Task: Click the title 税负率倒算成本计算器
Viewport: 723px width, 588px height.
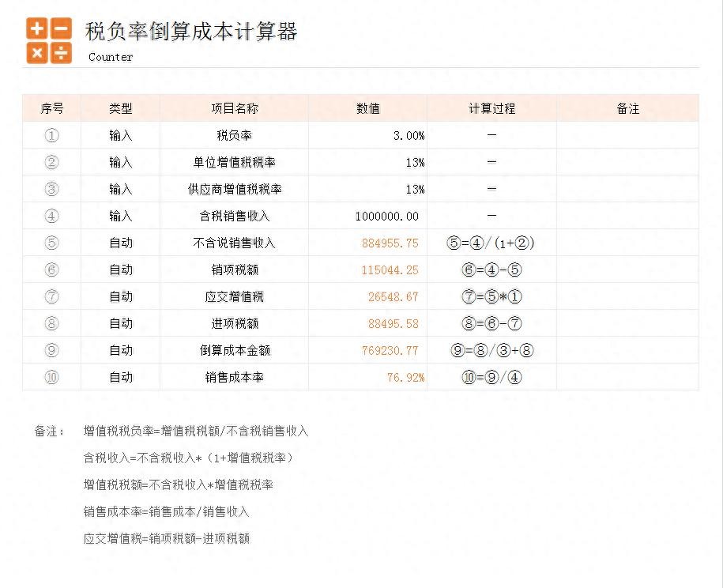Action: point(190,32)
